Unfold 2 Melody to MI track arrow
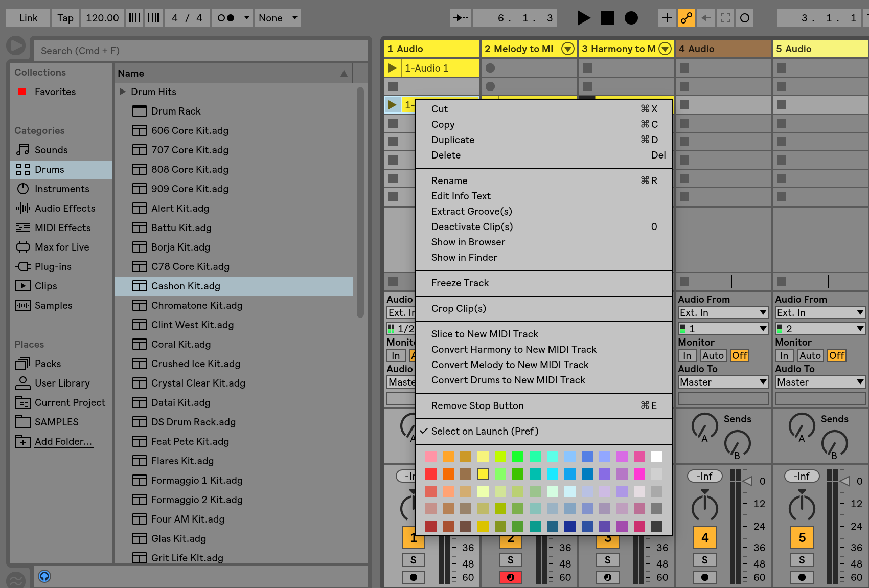 click(x=567, y=49)
